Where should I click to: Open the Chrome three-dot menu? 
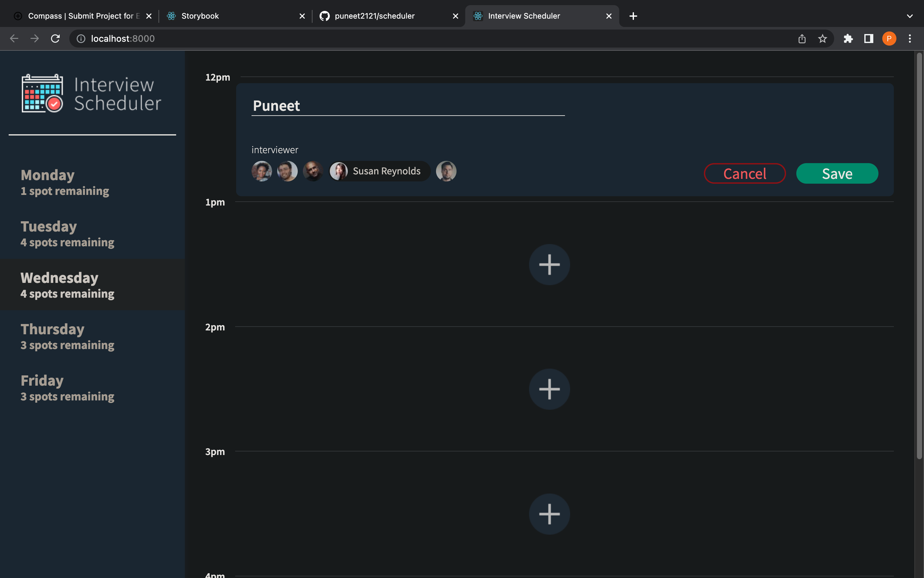coord(910,39)
